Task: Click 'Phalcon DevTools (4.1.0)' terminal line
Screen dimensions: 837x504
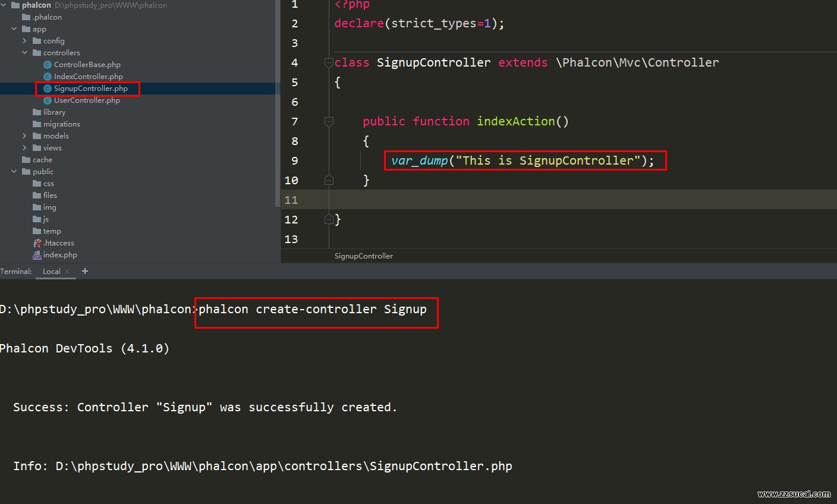Action: coord(84,348)
